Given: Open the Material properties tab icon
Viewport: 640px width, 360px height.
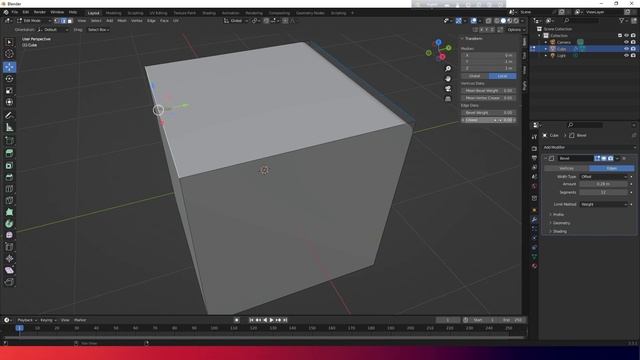Looking at the screenshot, I should point(534,266).
